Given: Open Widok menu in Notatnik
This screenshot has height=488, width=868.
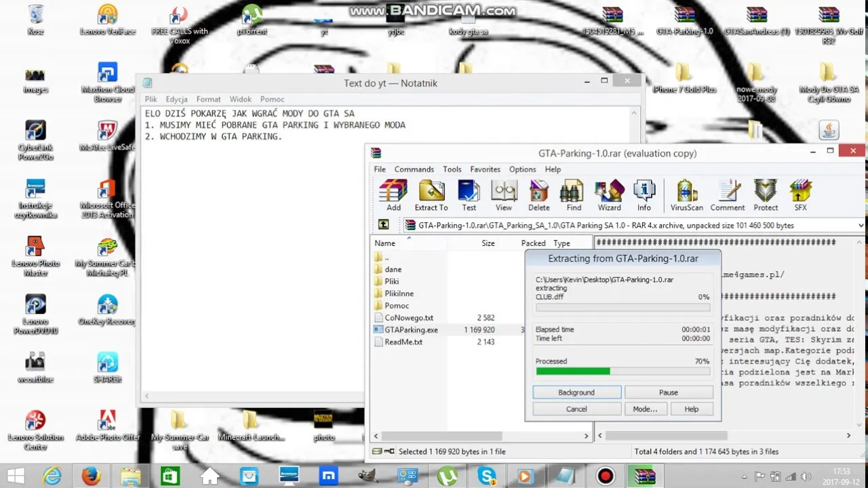Looking at the screenshot, I should pyautogui.click(x=241, y=99).
